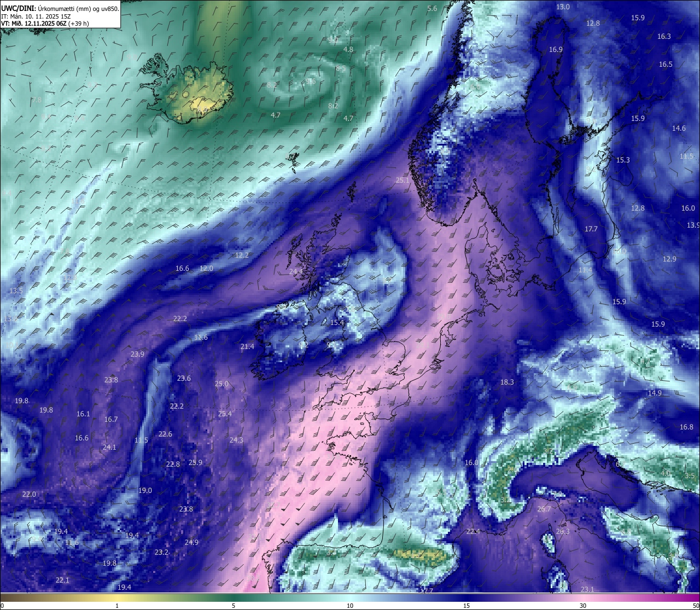Click the 25.0 value label
The width and height of the screenshot is (700, 610).
coord(221,384)
